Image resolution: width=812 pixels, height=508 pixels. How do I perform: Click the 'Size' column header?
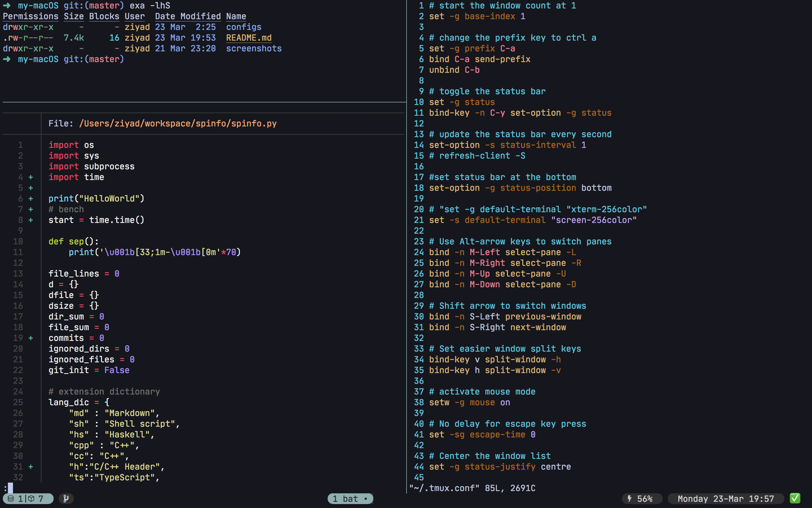pyautogui.click(x=74, y=16)
